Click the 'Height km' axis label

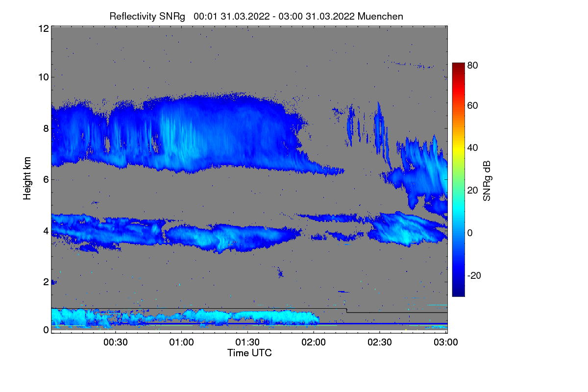27,179
